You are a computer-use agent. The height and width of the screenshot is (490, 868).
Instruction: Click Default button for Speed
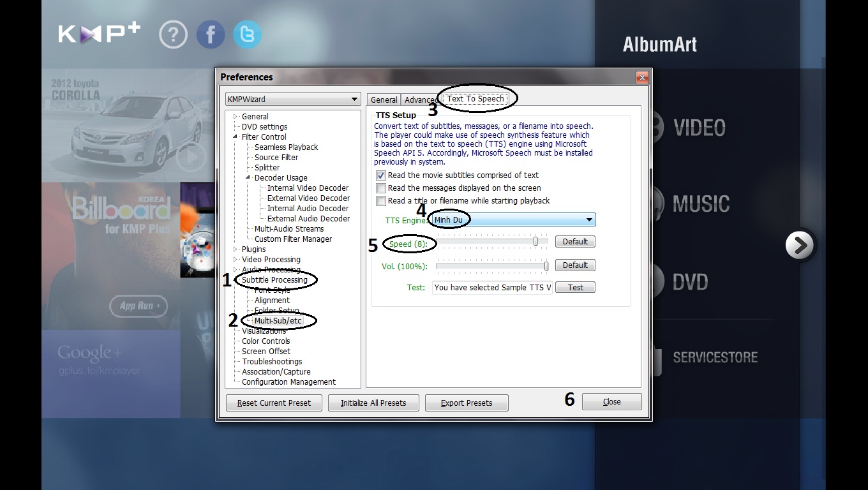coord(575,242)
